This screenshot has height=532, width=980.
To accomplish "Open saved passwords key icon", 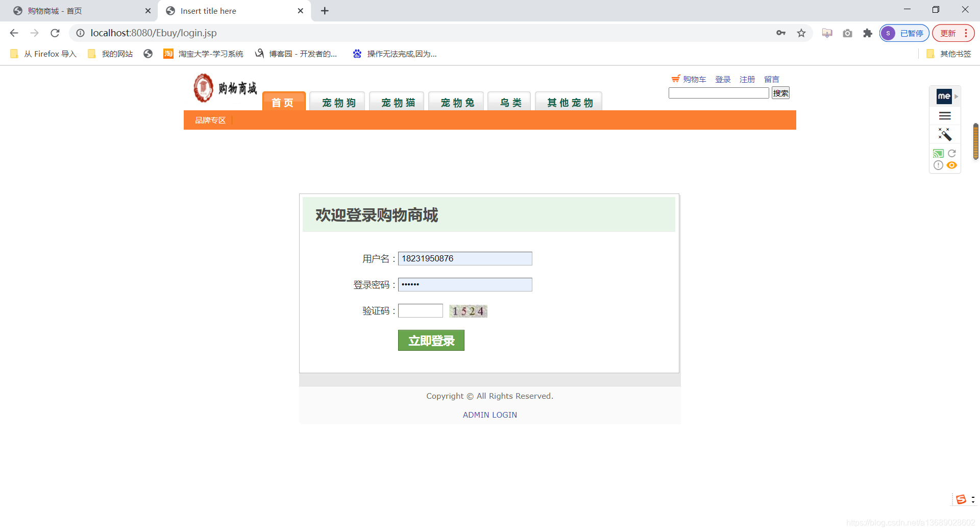I will pyautogui.click(x=780, y=33).
